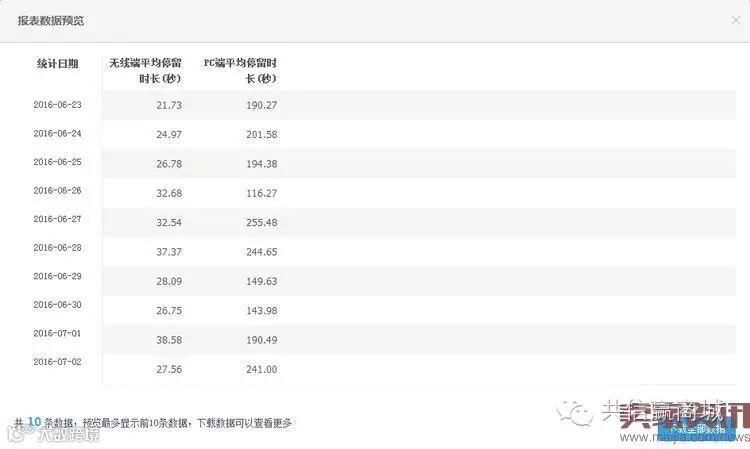Screen dimensions: 750x449
Task: Click the wireless value 32.54
Action: point(169,222)
